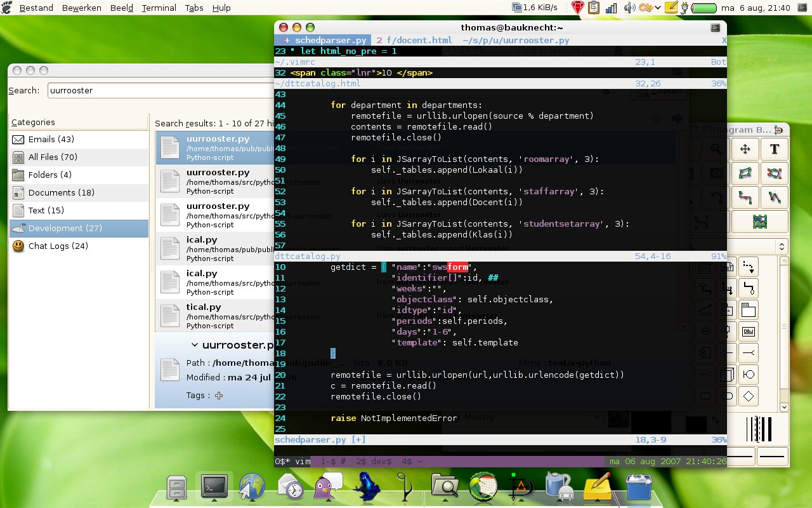The width and height of the screenshot is (812, 508).
Task: Open the Beeld menu
Action: (121, 8)
